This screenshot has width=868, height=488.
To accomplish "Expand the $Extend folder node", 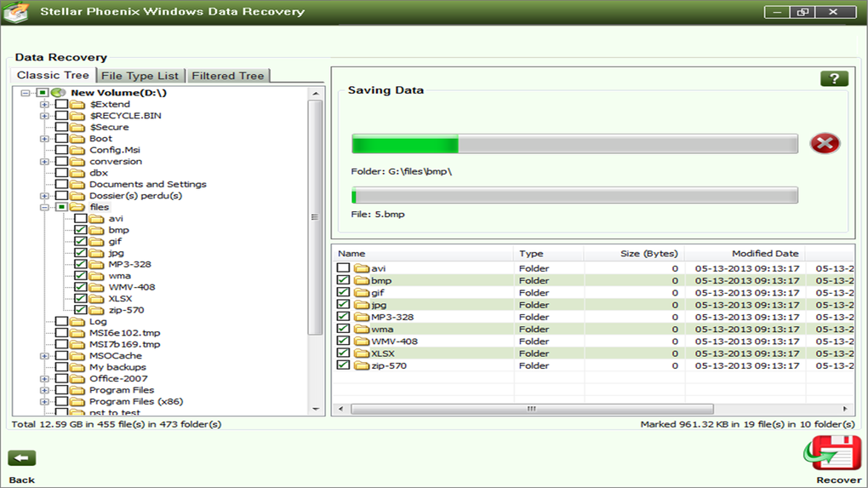I will click(x=44, y=104).
